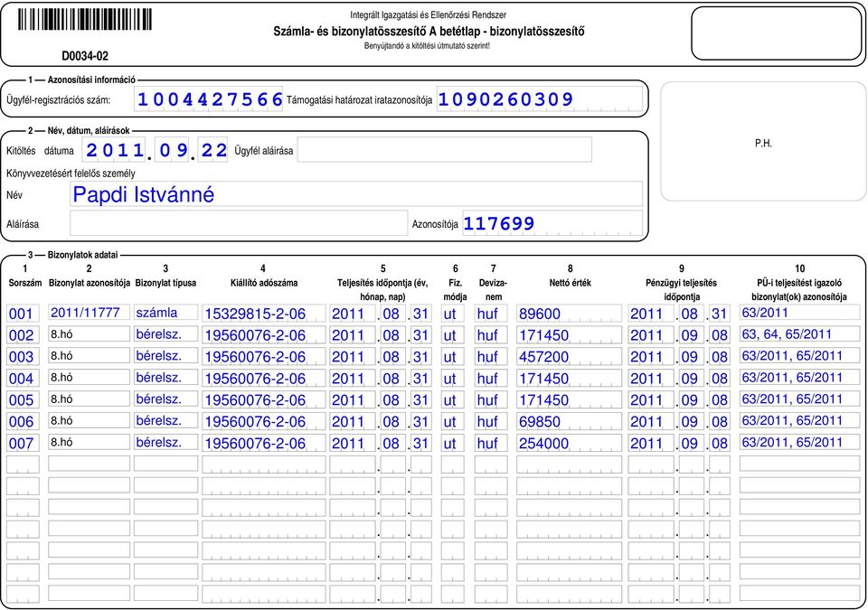The image size is (868, 610).
Task: Select the Devizanem huf cell in row 001
Action: tap(490, 314)
